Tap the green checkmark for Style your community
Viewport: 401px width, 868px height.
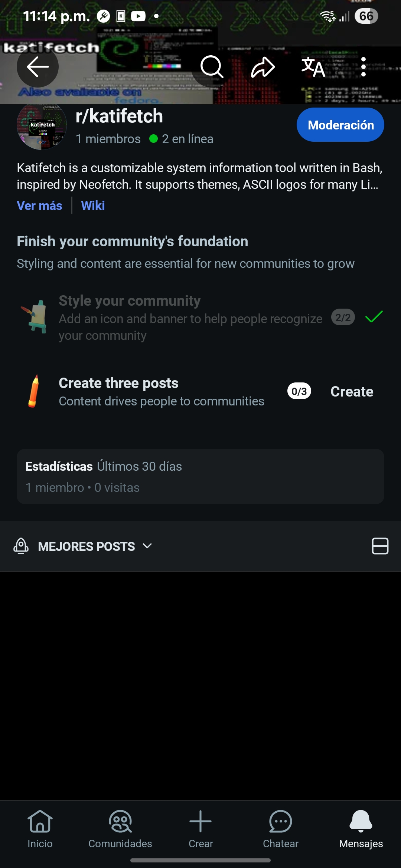point(374,317)
